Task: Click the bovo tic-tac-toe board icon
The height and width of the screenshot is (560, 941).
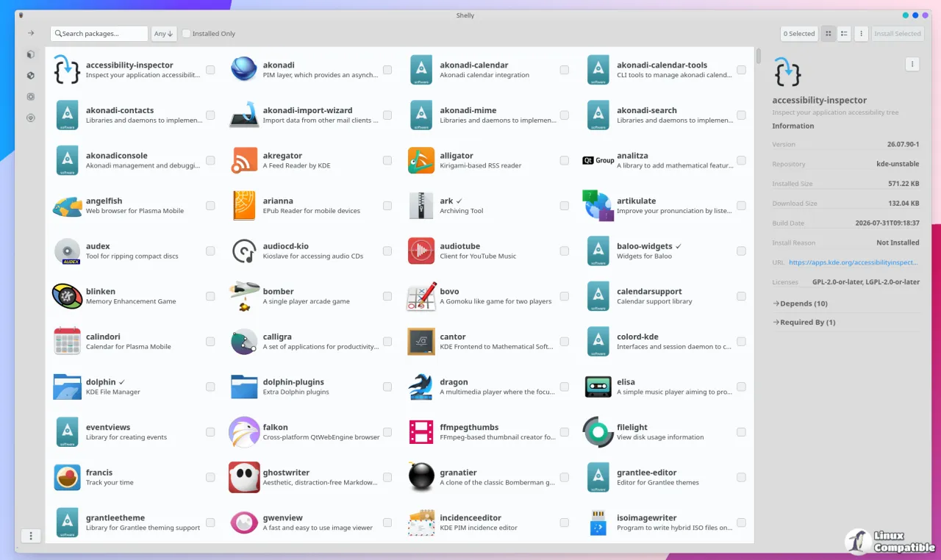Action: [421, 296]
